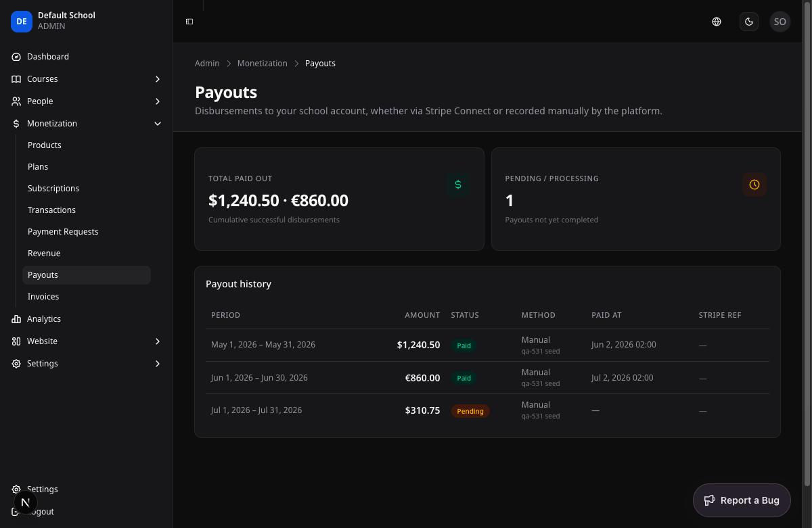This screenshot has height=528, width=812.
Task: Click the Pending / Processing count 1
Action: [510, 201]
